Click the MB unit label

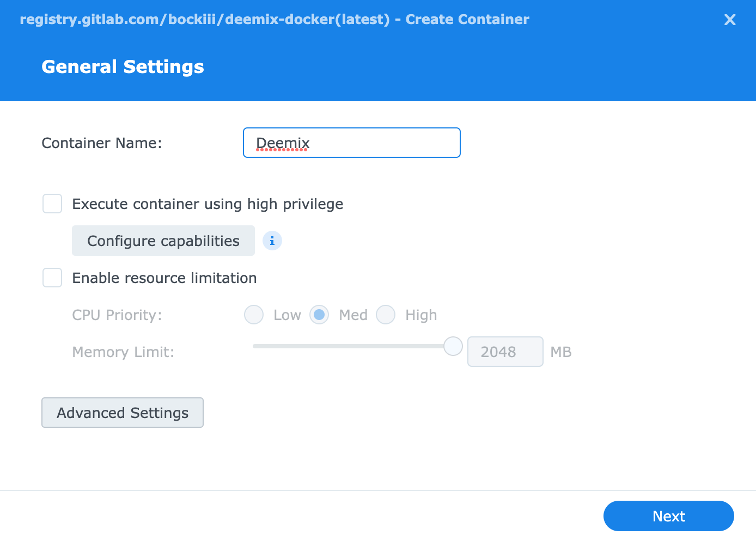pos(560,352)
